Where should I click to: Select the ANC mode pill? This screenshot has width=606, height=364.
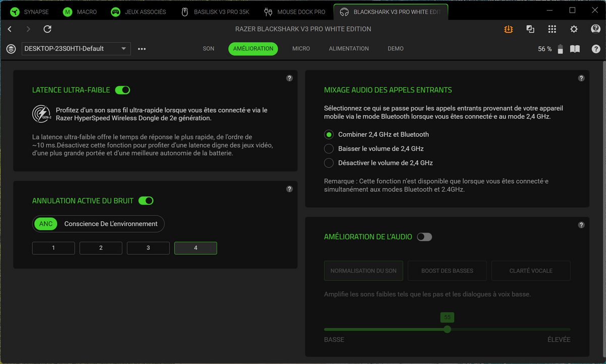tap(46, 224)
